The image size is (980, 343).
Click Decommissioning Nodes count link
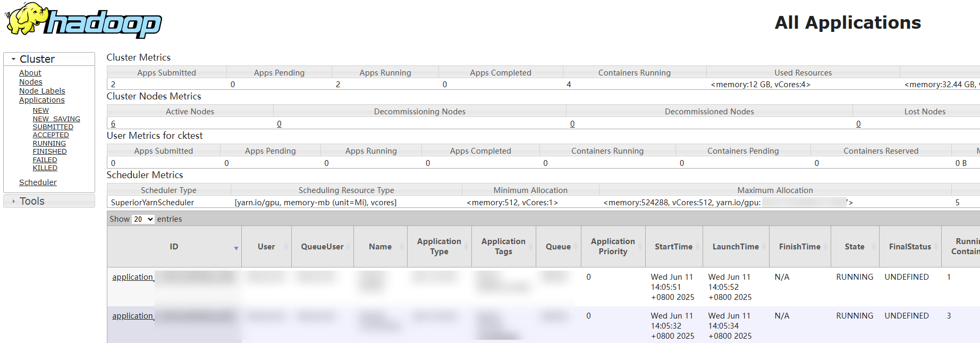tap(279, 124)
